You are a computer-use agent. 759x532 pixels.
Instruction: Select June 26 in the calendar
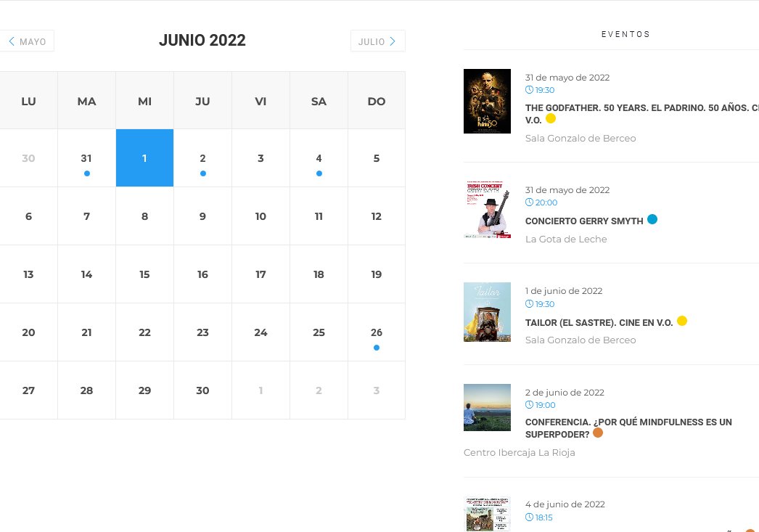pyautogui.click(x=377, y=332)
